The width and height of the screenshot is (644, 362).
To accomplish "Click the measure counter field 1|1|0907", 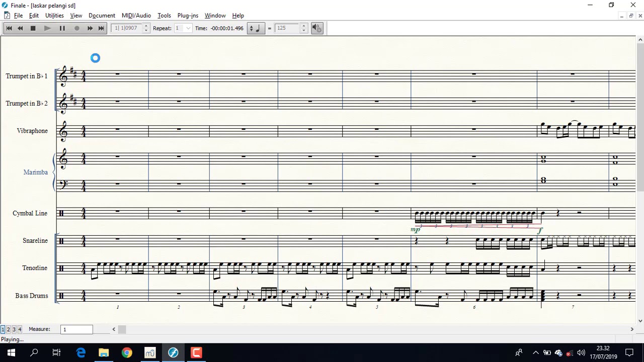I will [127, 28].
